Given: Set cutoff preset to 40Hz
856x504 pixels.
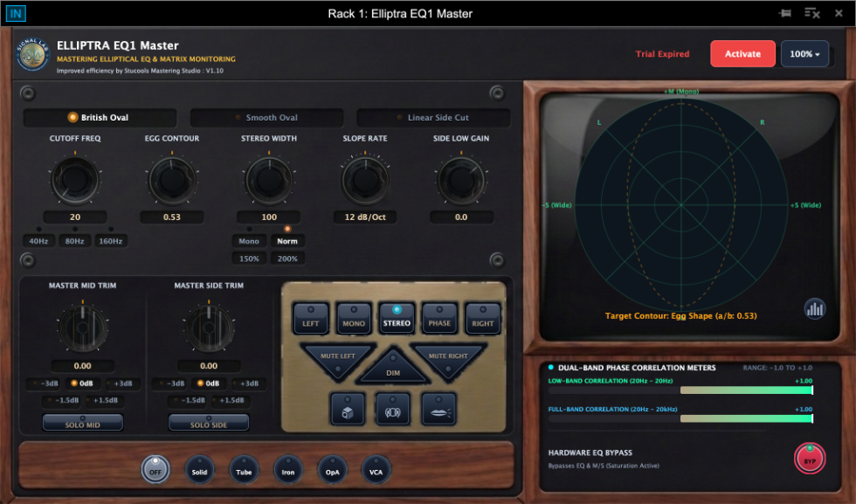Looking at the screenshot, I should (x=38, y=241).
